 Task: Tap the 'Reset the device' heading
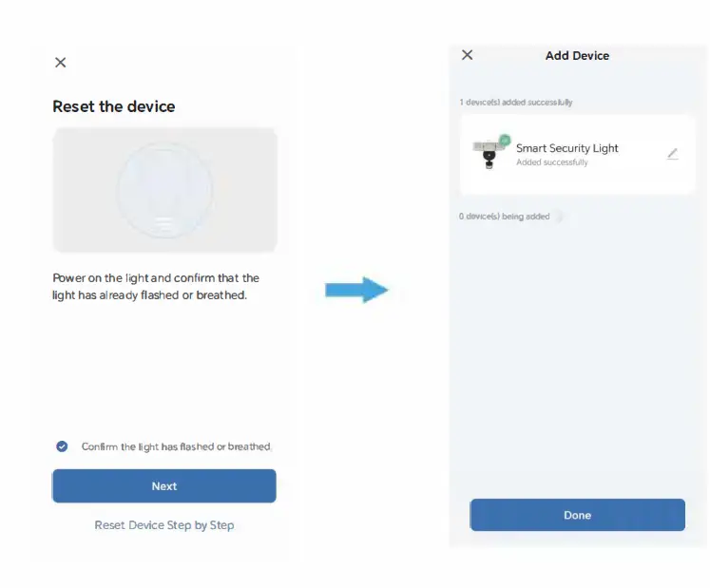point(114,106)
